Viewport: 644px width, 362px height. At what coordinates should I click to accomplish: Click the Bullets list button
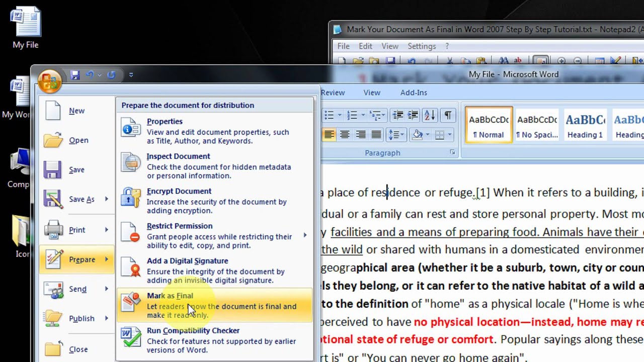tap(329, 115)
